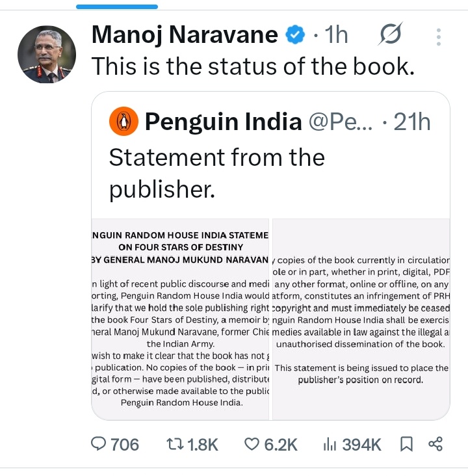Screen dimensions: 468x476
Task: Open the right statement image
Action: click(x=361, y=319)
